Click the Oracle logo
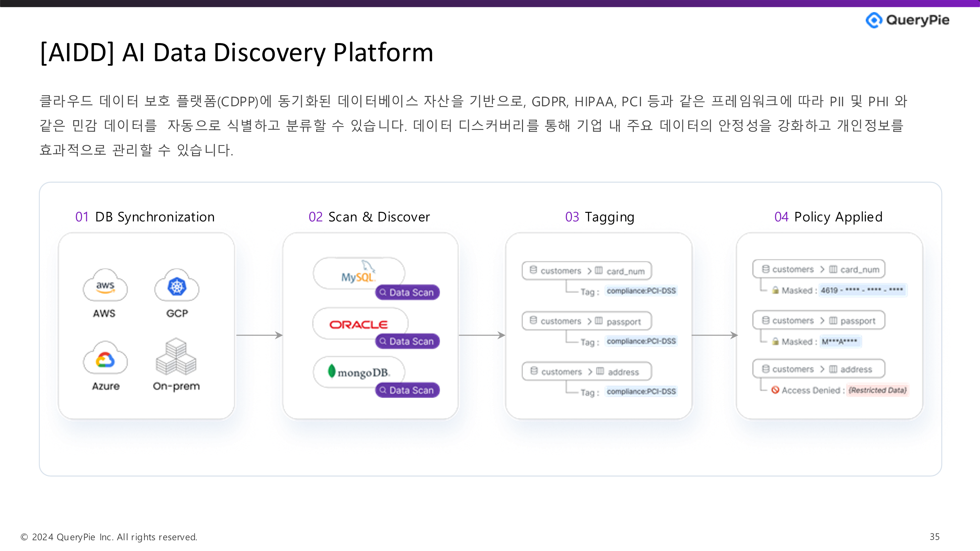 pyautogui.click(x=358, y=324)
